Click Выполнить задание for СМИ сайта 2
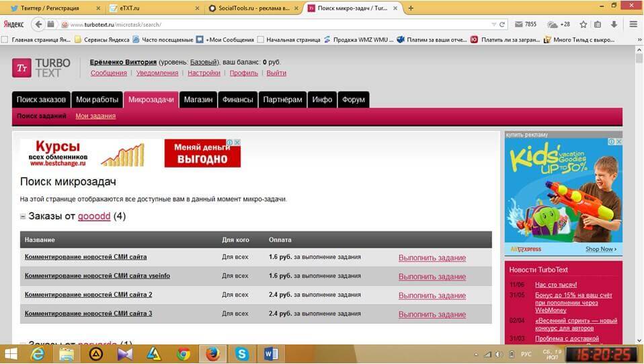The height and width of the screenshot is (364, 644). (x=432, y=296)
